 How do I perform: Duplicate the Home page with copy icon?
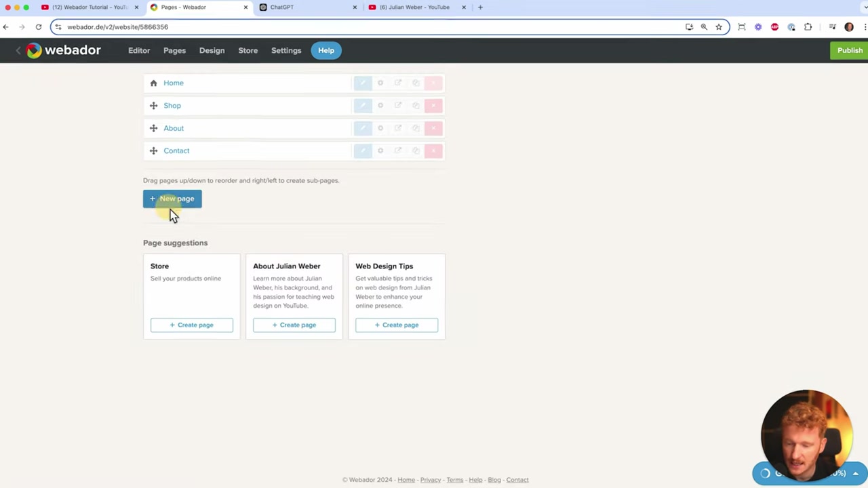pyautogui.click(x=416, y=83)
